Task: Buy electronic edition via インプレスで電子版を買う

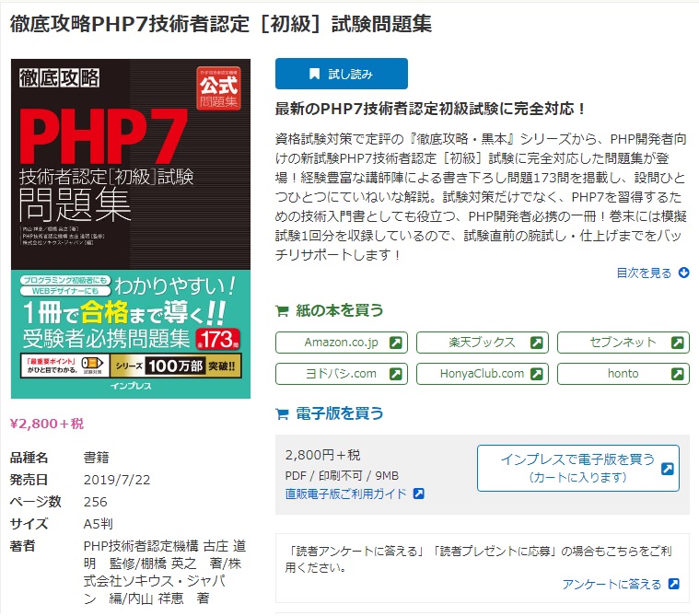Action: click(577, 468)
